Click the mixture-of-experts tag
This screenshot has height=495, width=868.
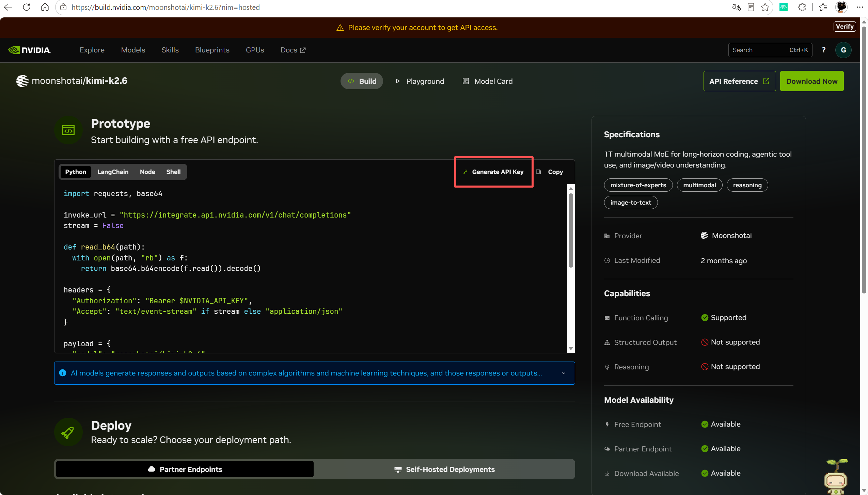[x=638, y=185]
